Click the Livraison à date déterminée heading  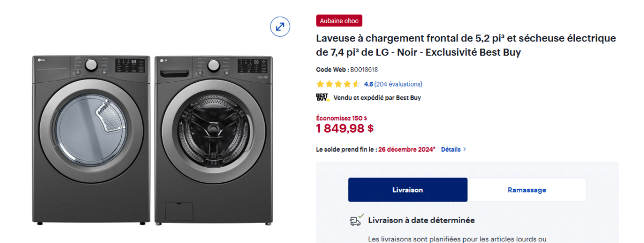(x=421, y=220)
